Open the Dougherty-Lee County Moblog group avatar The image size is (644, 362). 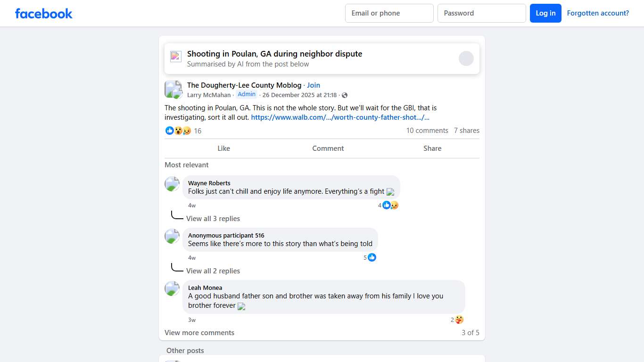pyautogui.click(x=173, y=89)
